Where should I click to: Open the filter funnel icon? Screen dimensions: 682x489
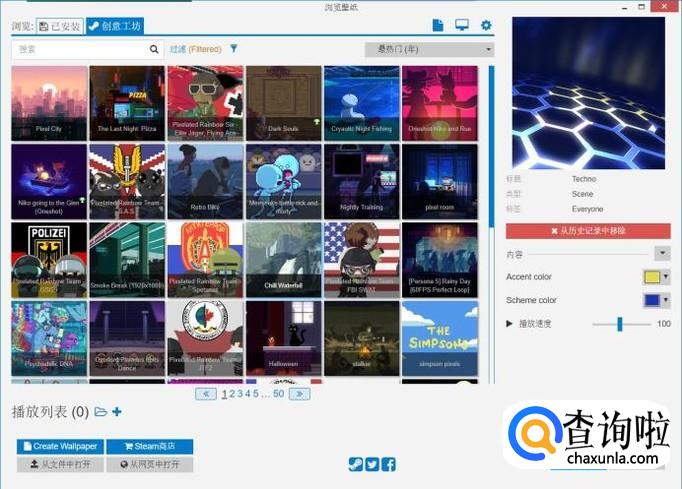point(234,48)
